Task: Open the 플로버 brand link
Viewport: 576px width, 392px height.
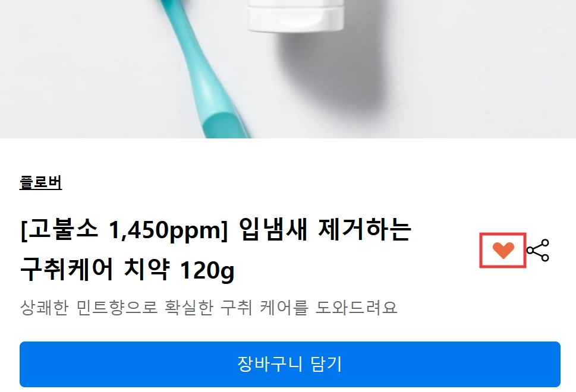Action: [41, 182]
